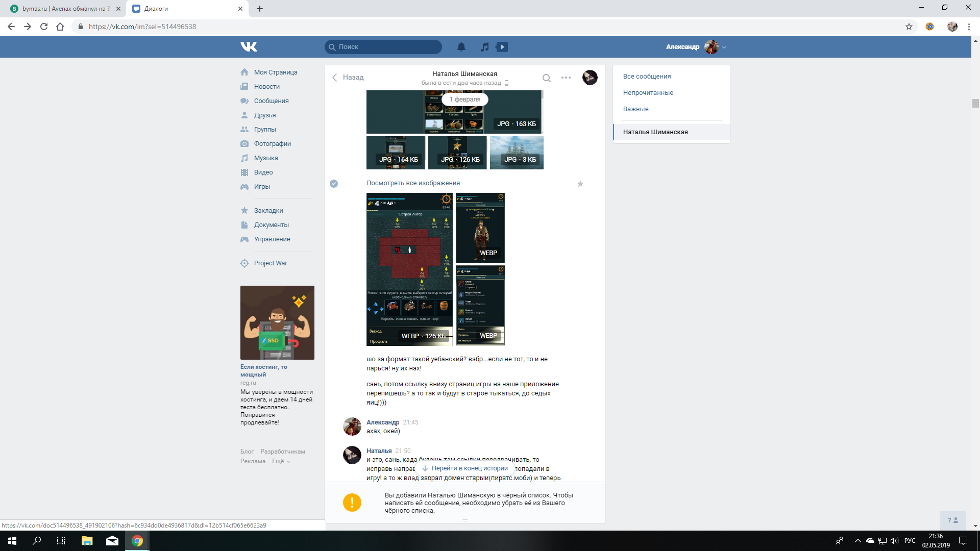The image size is (980, 551).
Task: Click Посмотреть все изображения link
Action: tap(413, 183)
